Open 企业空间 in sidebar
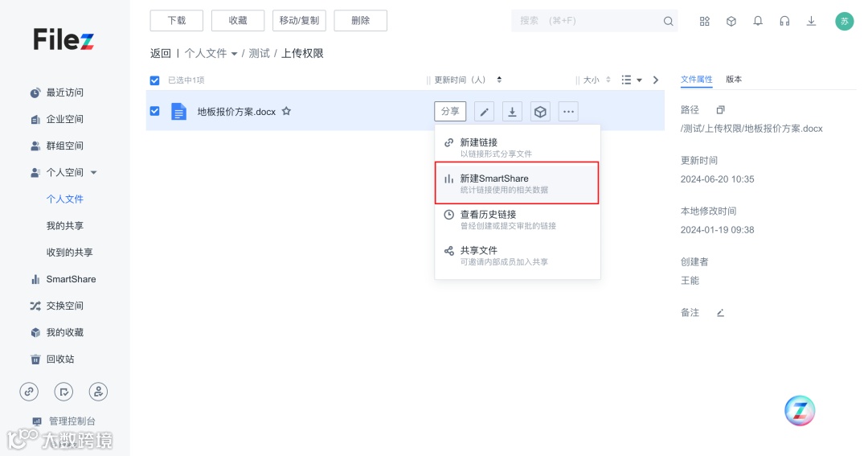The height and width of the screenshot is (456, 868). point(57,119)
